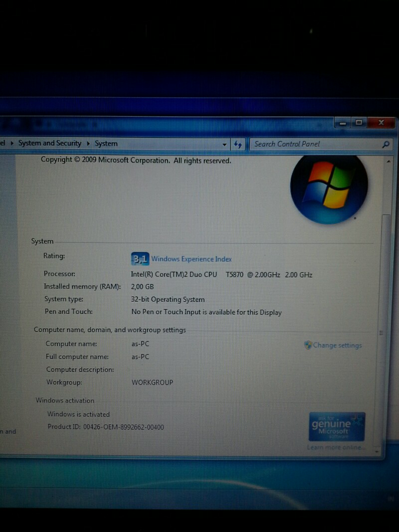The height and width of the screenshot is (532, 399).
Task: Focus the Search Control Panel field
Action: [x=321, y=144]
